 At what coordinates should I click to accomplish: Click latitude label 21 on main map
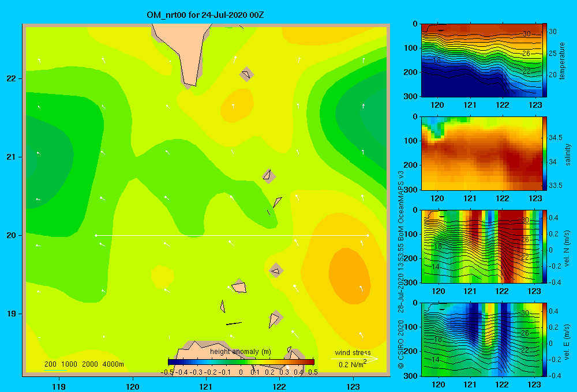pos(12,157)
